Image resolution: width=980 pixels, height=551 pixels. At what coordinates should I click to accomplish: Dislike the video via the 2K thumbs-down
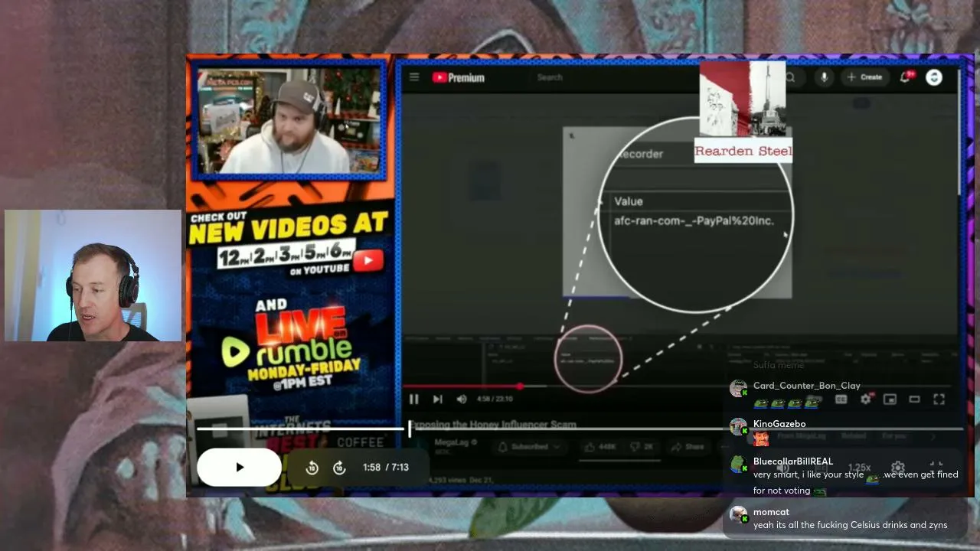pyautogui.click(x=642, y=447)
